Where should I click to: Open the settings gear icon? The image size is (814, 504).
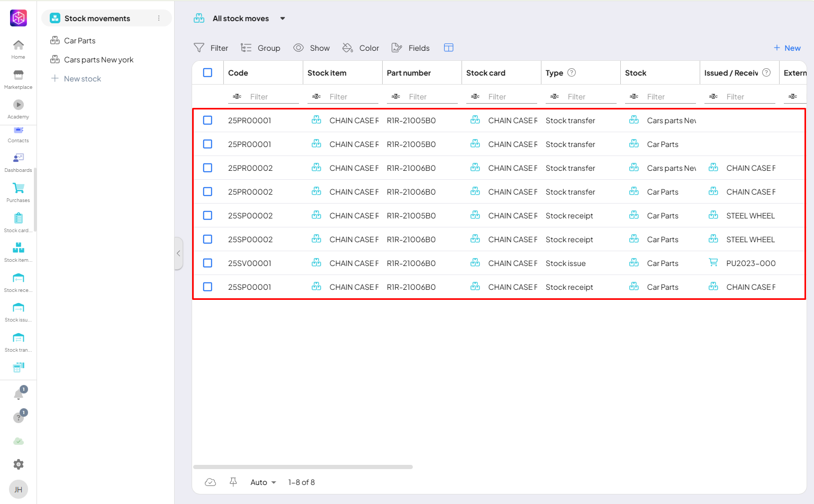[x=19, y=464]
